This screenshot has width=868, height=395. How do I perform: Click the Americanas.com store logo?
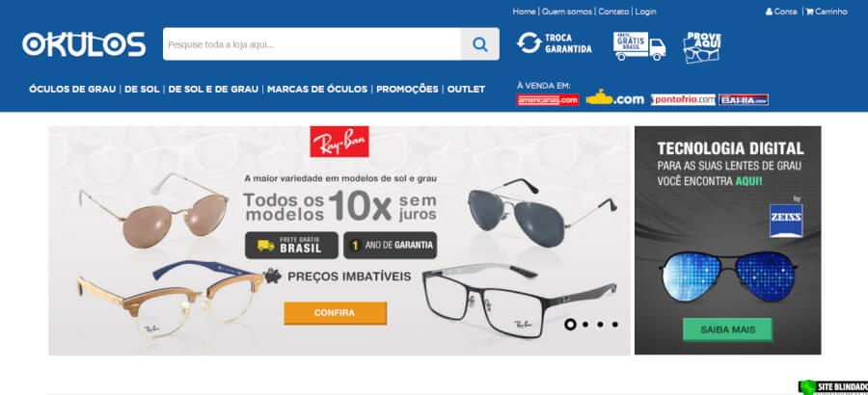coord(548,99)
